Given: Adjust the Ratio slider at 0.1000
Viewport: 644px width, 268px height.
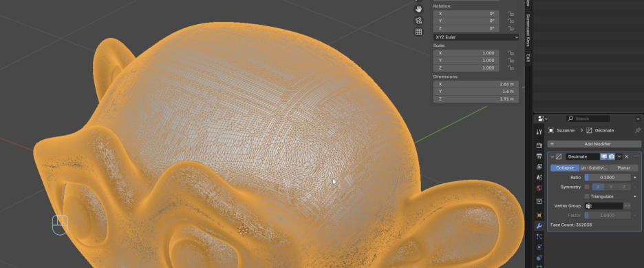Looking at the screenshot, I should 608,178.
